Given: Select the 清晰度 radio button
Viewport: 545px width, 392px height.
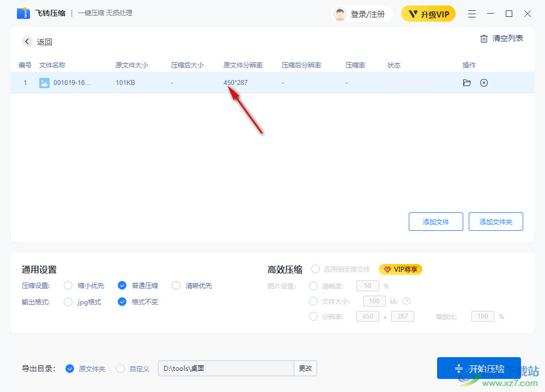Looking at the screenshot, I should [x=313, y=286].
